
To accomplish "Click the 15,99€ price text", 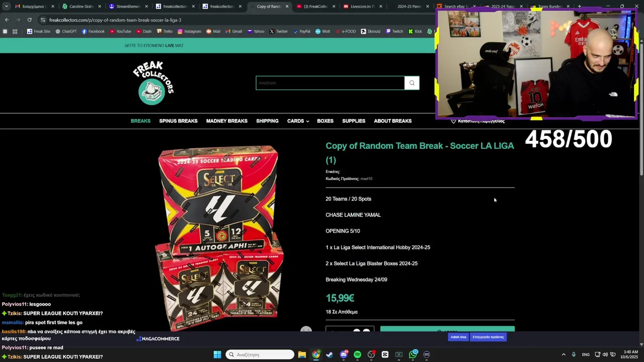I will point(340,298).
